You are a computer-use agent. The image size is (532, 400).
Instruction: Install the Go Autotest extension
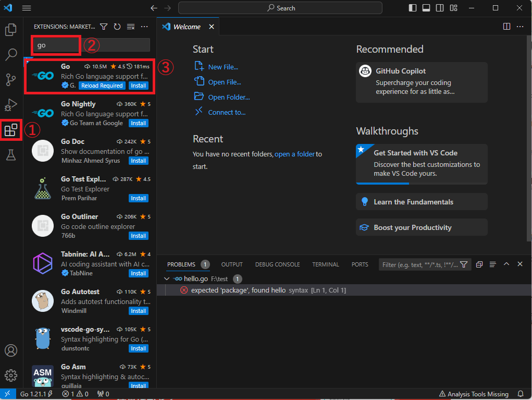(x=139, y=311)
